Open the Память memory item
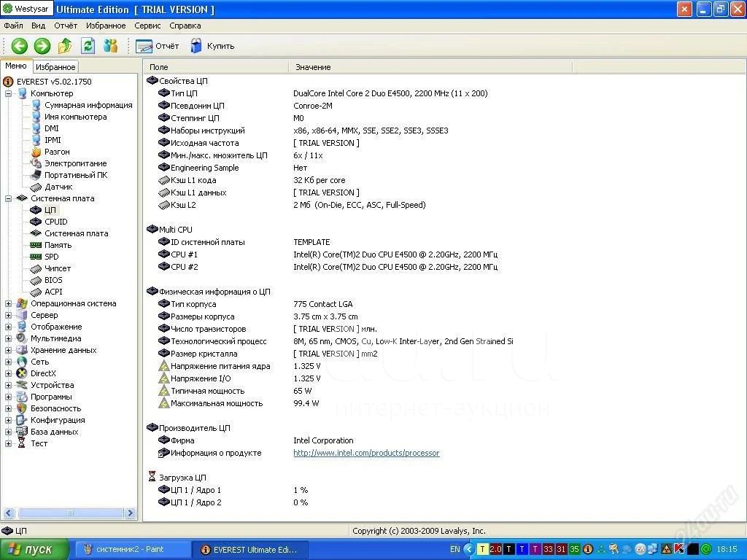 pos(58,245)
